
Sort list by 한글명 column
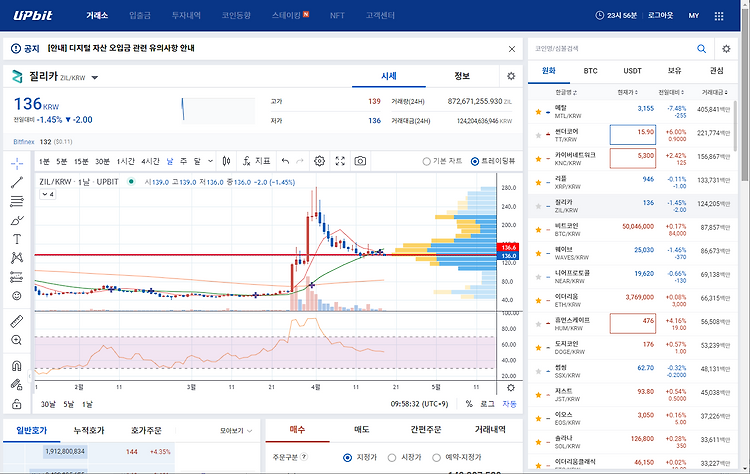566,92
